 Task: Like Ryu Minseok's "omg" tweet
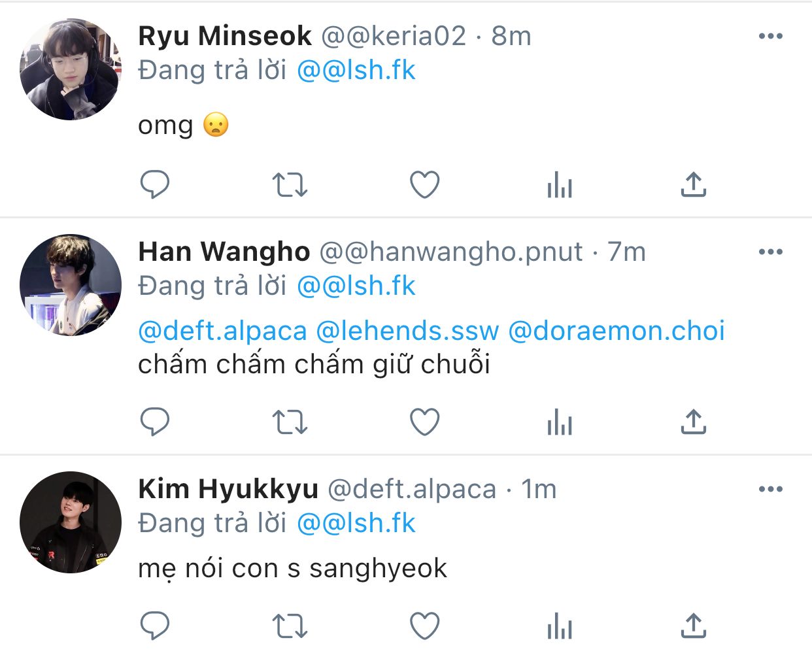[x=424, y=184]
